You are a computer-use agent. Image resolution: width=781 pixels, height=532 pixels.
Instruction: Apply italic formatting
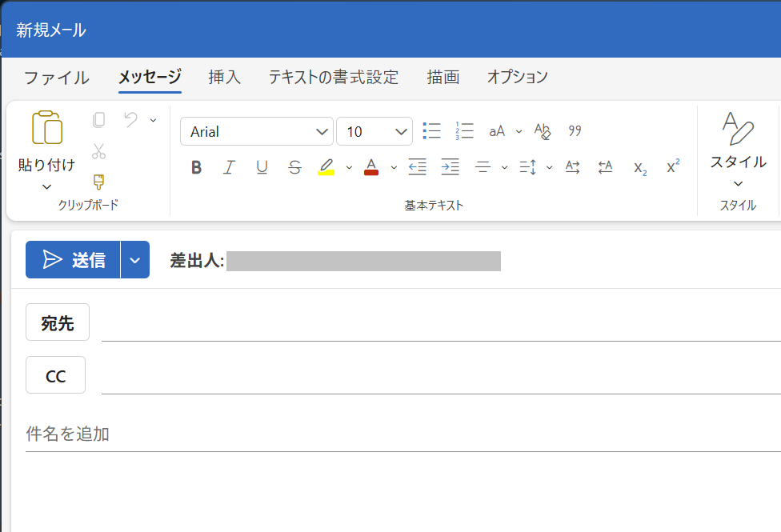pos(229,167)
